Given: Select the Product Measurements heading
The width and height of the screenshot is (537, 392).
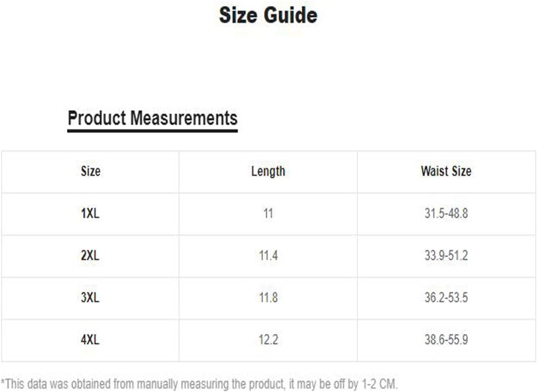Looking at the screenshot, I should point(152,118).
